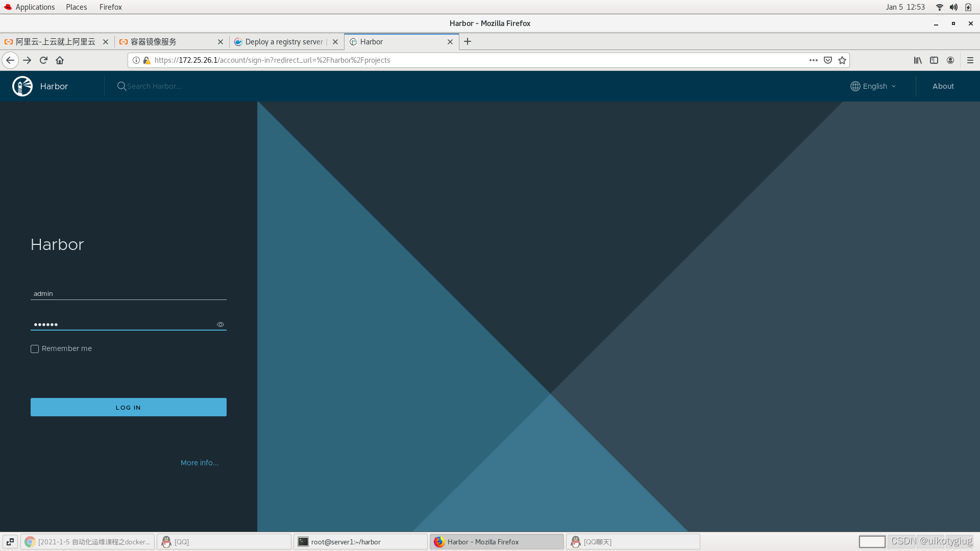
Task: Click the Harbor logo icon in header
Action: 22,86
